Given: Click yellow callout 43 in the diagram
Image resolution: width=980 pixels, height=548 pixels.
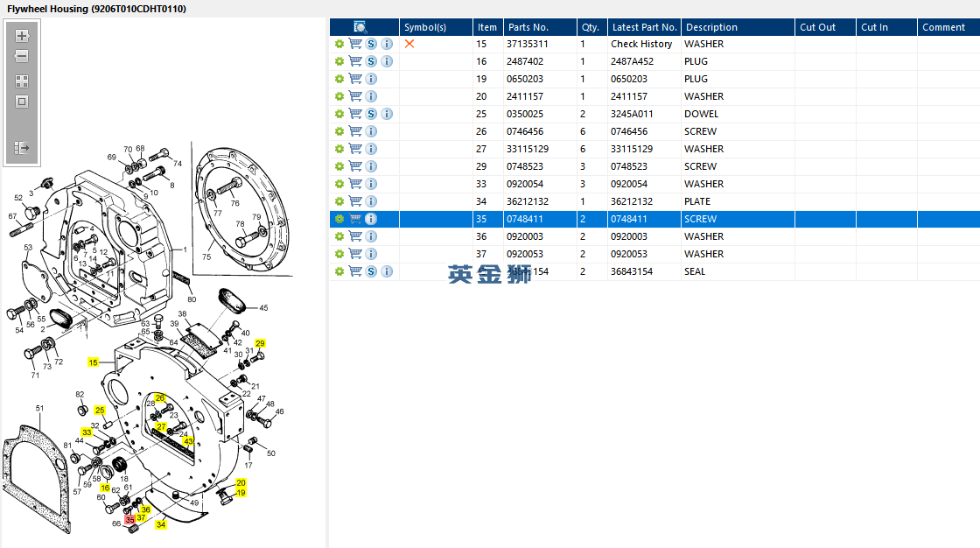Looking at the screenshot, I should coord(188,441).
